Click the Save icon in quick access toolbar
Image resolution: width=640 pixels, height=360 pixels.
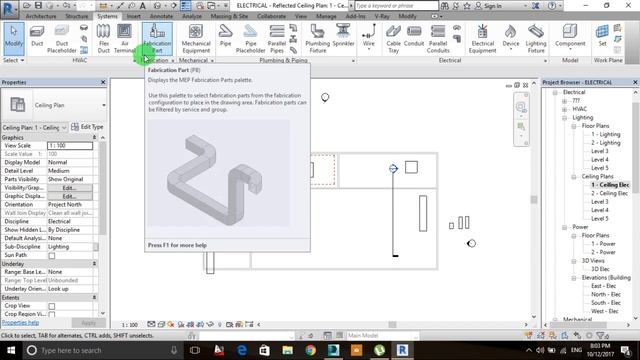coord(38,6)
